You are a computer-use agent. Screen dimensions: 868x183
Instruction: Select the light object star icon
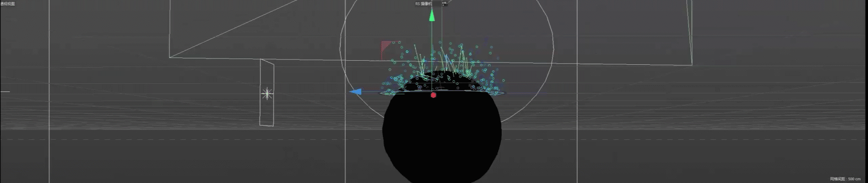267,94
